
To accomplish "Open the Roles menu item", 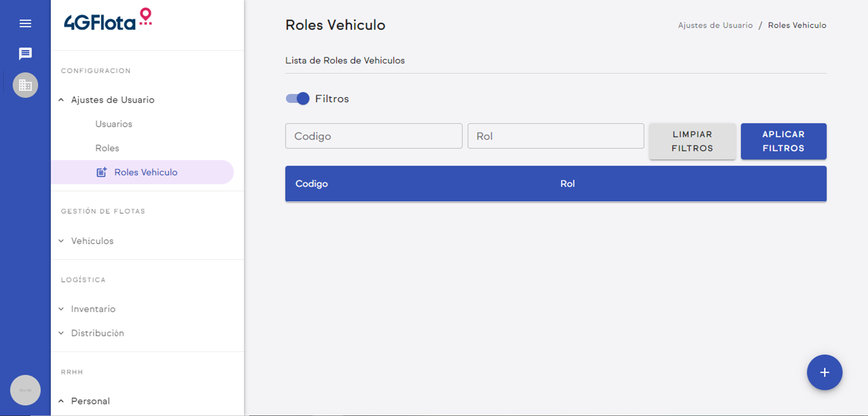I will 107,148.
